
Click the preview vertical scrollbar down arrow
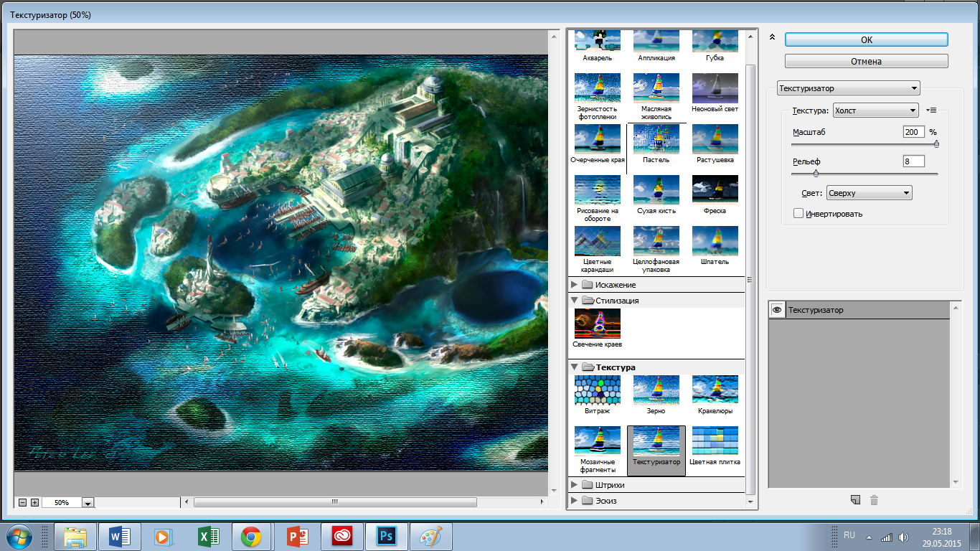coord(554,491)
